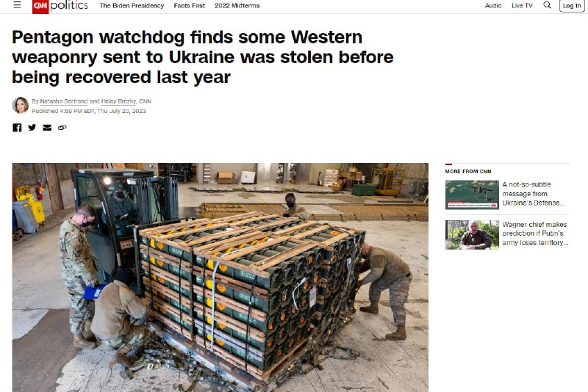This screenshot has width=588, height=392.
Task: Click the Log In button
Action: tap(572, 6)
